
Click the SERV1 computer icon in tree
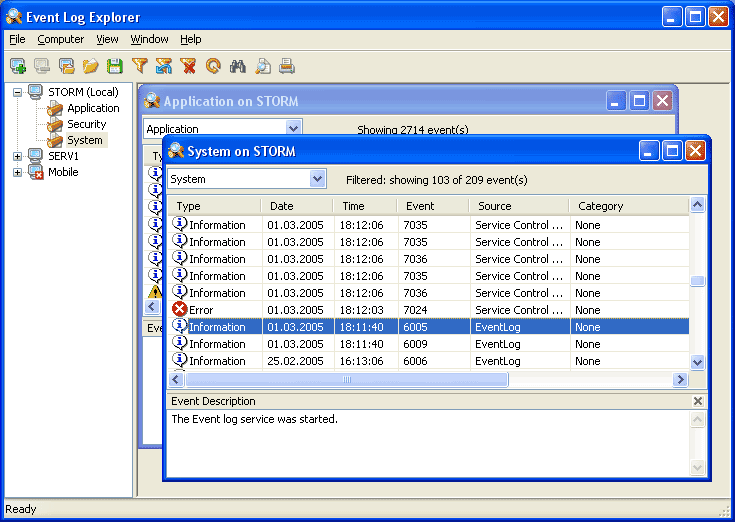36,156
